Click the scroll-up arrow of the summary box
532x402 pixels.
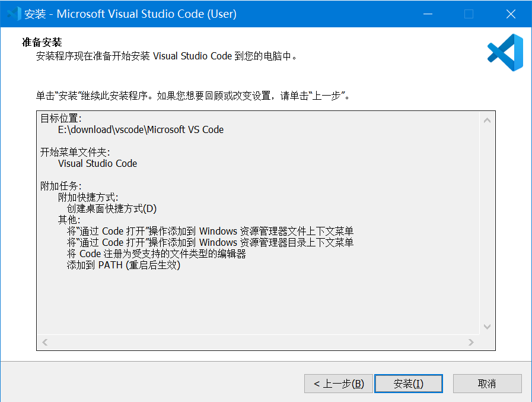pyautogui.click(x=487, y=119)
